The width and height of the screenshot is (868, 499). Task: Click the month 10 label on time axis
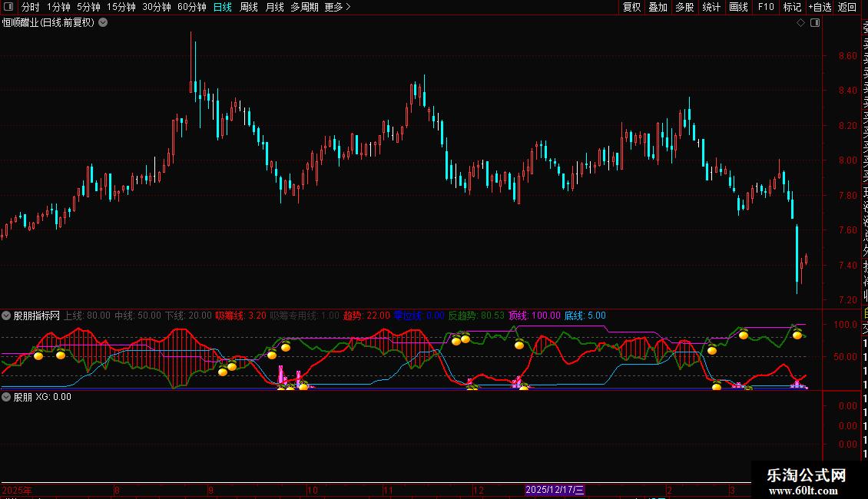click(x=312, y=490)
